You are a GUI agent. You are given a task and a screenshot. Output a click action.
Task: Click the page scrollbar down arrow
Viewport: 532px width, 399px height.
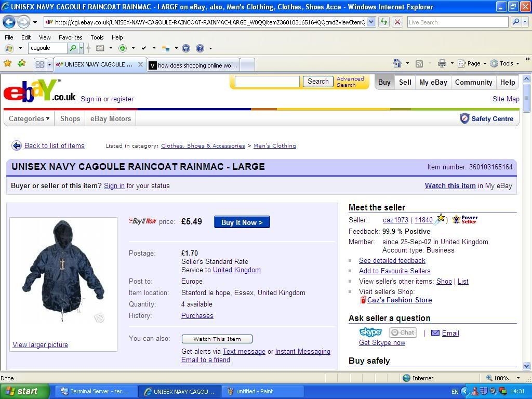coord(527,366)
